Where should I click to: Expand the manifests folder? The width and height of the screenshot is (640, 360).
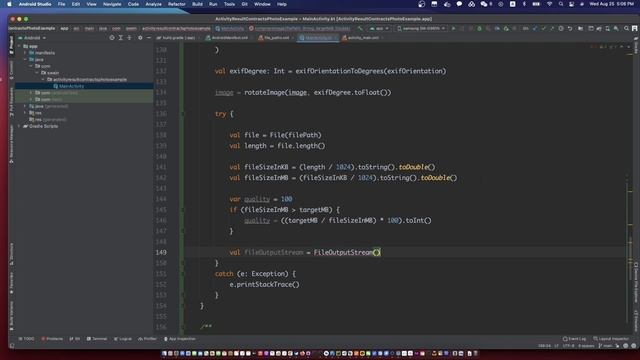pyautogui.click(x=25, y=53)
